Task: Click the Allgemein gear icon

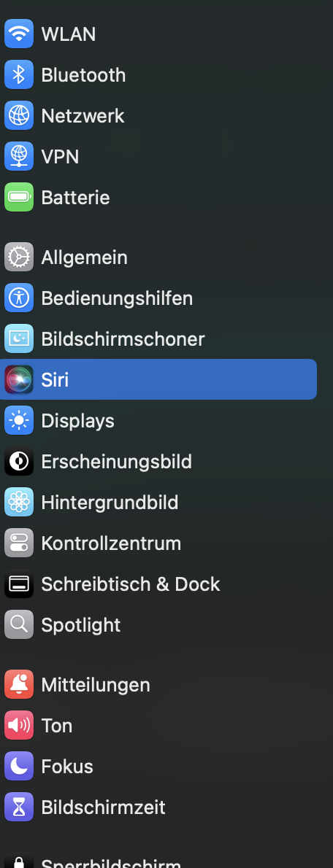Action: coord(19,257)
